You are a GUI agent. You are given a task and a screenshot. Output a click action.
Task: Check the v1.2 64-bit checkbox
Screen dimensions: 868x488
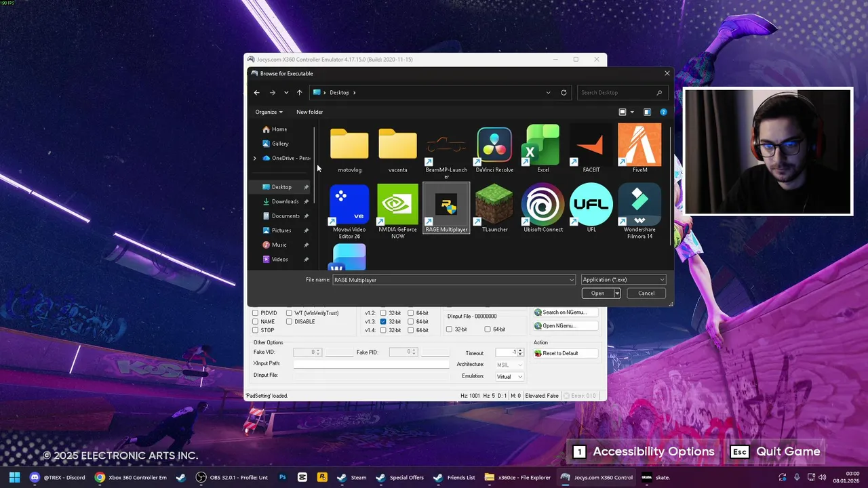coord(410,313)
